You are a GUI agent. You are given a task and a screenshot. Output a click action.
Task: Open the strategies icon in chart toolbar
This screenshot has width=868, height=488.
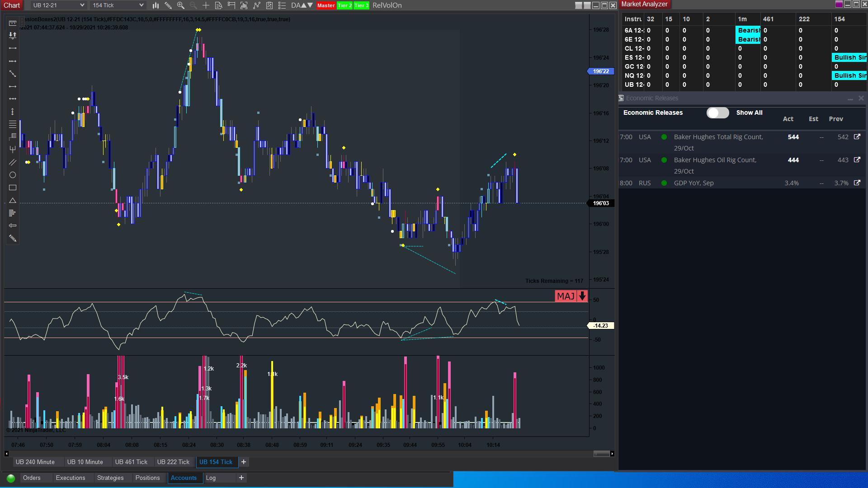coord(269,5)
